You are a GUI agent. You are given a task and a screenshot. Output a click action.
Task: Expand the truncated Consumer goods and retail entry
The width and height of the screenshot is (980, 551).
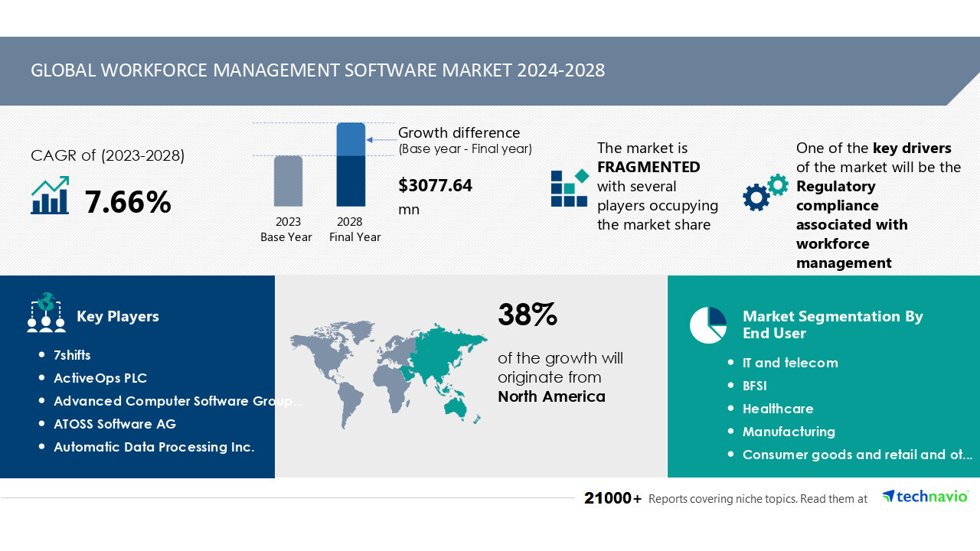coord(857,455)
